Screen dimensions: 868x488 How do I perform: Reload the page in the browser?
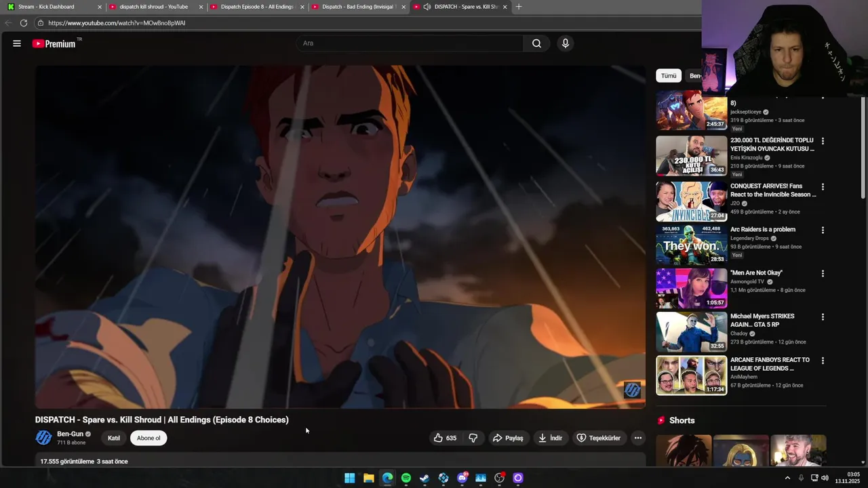tap(24, 23)
